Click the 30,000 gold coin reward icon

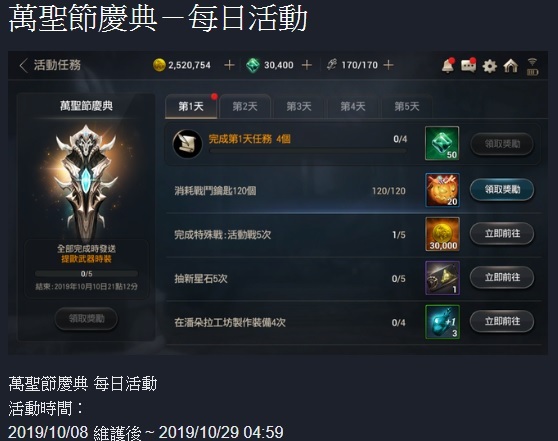click(442, 234)
